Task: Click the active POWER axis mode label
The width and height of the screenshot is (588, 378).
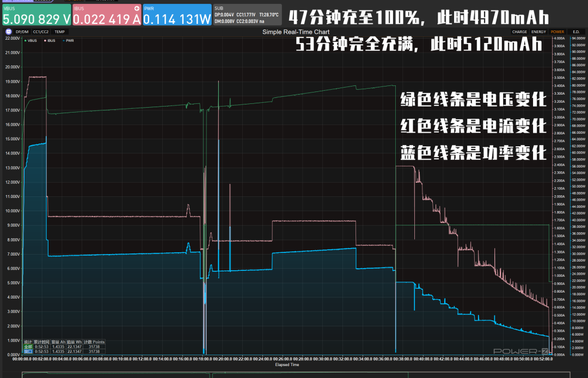Action: pos(557,32)
